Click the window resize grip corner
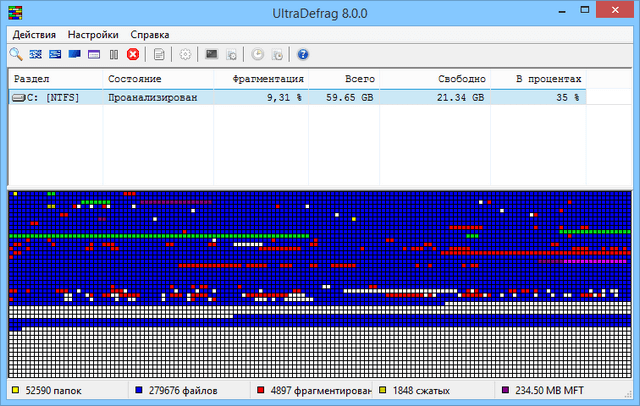 coord(628,394)
